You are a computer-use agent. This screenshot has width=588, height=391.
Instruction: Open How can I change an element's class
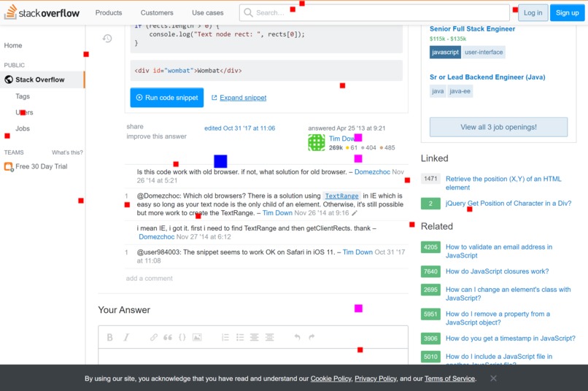click(508, 294)
